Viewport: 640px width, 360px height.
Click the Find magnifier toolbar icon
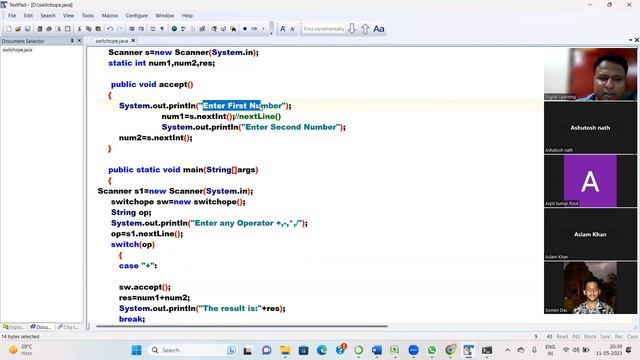point(214,29)
